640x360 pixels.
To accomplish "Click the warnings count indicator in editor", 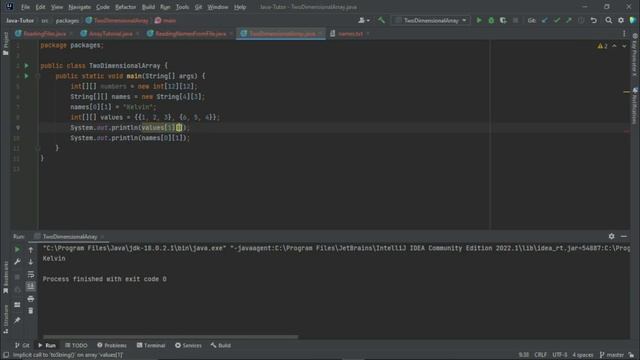I will [x=602, y=46].
